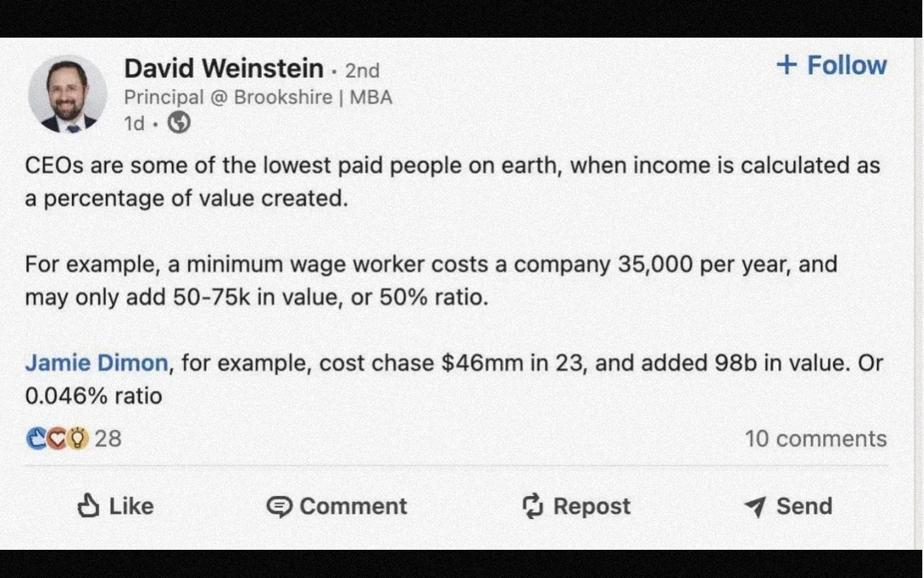This screenshot has width=924, height=578.
Task: Click the red heart reaction emoji
Action: click(x=56, y=439)
